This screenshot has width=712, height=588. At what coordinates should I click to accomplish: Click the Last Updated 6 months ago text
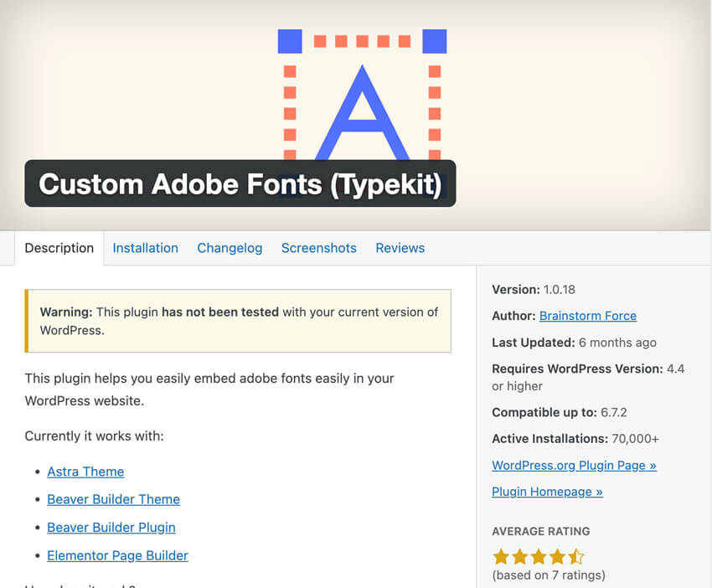click(x=574, y=343)
